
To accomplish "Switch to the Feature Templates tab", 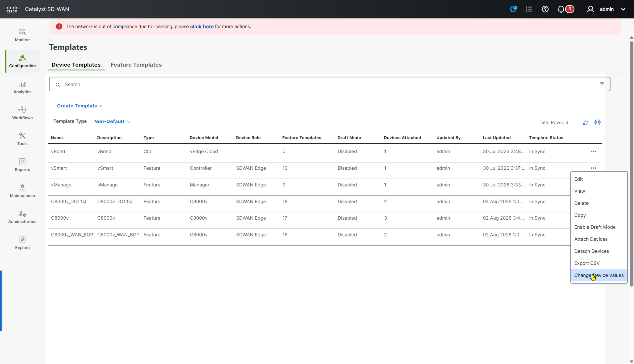I will click(x=136, y=65).
